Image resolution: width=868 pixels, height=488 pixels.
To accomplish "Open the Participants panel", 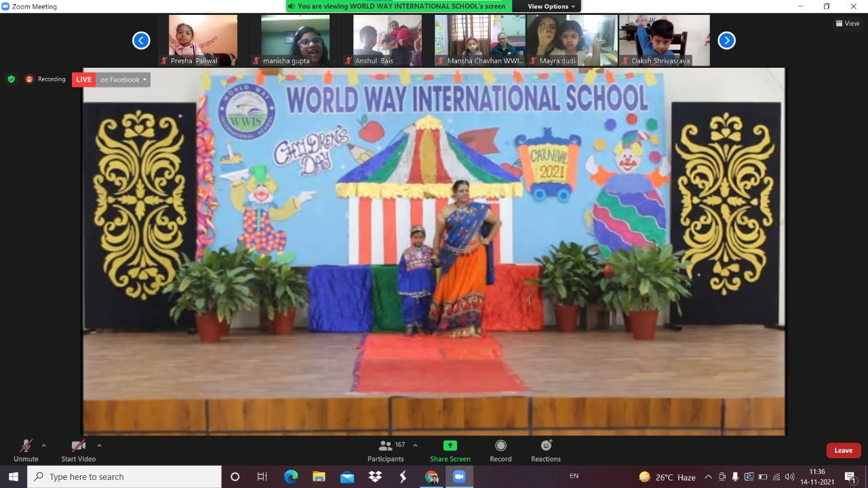I will [385, 450].
